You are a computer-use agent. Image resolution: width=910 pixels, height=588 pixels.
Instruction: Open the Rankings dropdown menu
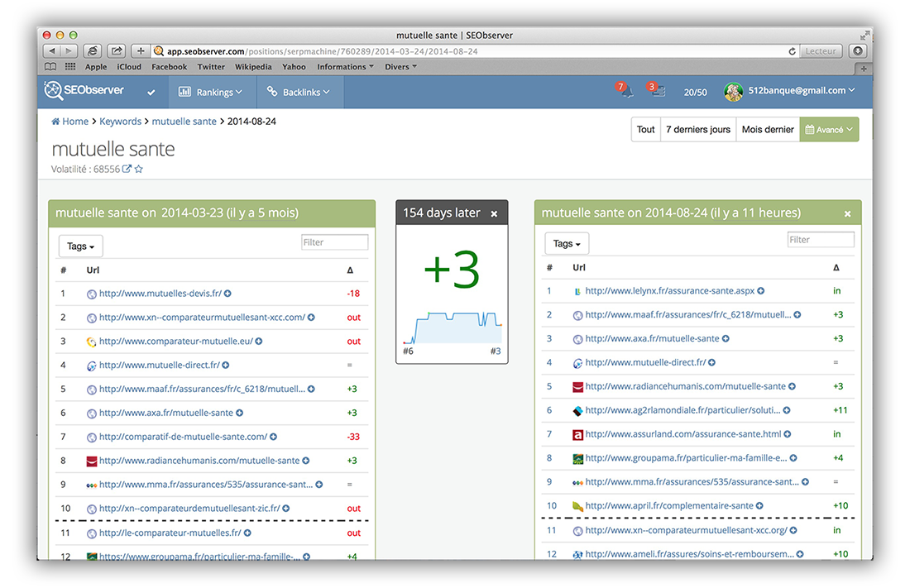pyautogui.click(x=211, y=92)
